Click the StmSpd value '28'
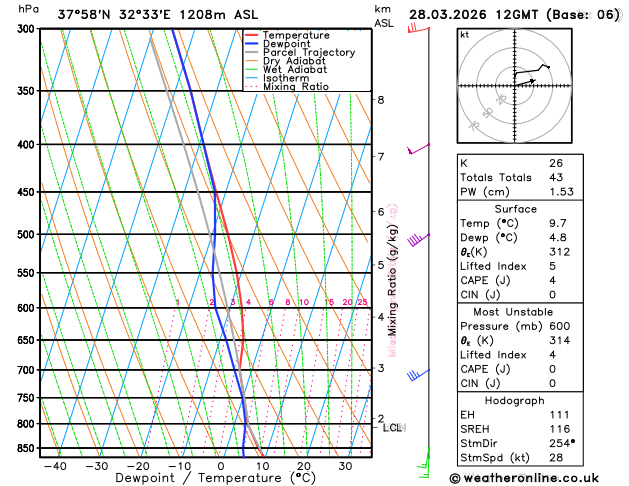The width and height of the screenshot is (629, 486). pos(556,458)
